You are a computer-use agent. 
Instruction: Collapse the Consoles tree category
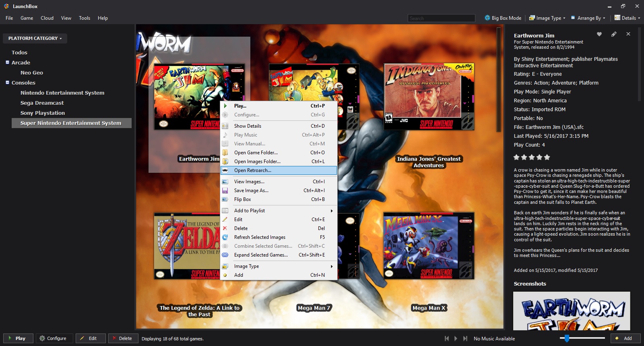[7, 82]
